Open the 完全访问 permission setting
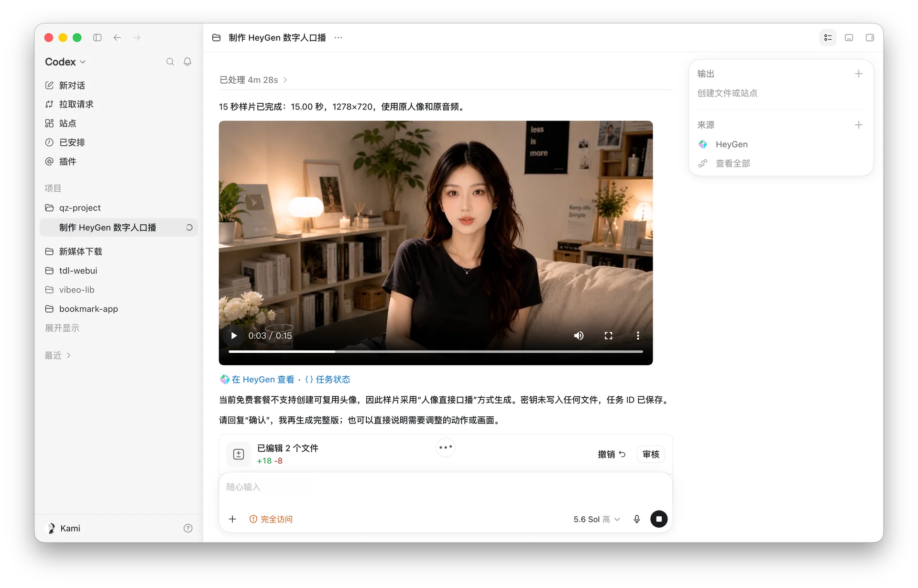Screen dimensions: 918x588 point(271,519)
